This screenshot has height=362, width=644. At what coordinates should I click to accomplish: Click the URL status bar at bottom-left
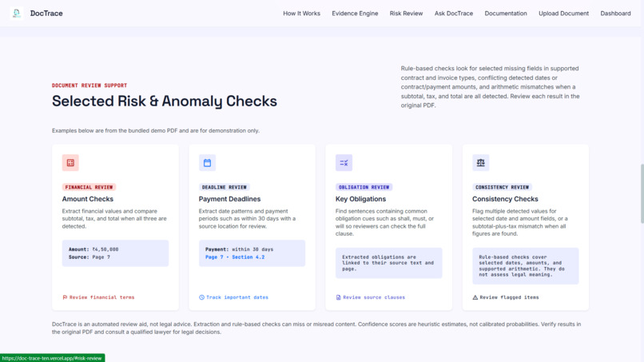(52, 358)
